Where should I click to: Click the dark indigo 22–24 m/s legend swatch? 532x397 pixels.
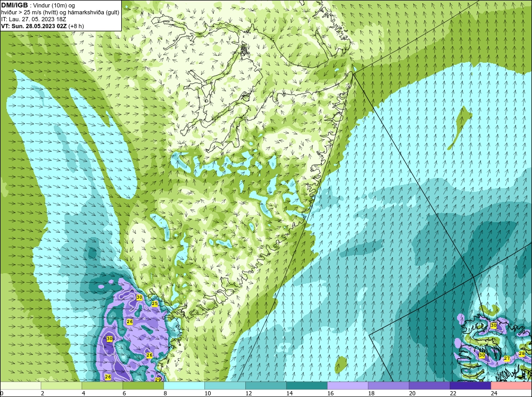[x=470, y=385]
